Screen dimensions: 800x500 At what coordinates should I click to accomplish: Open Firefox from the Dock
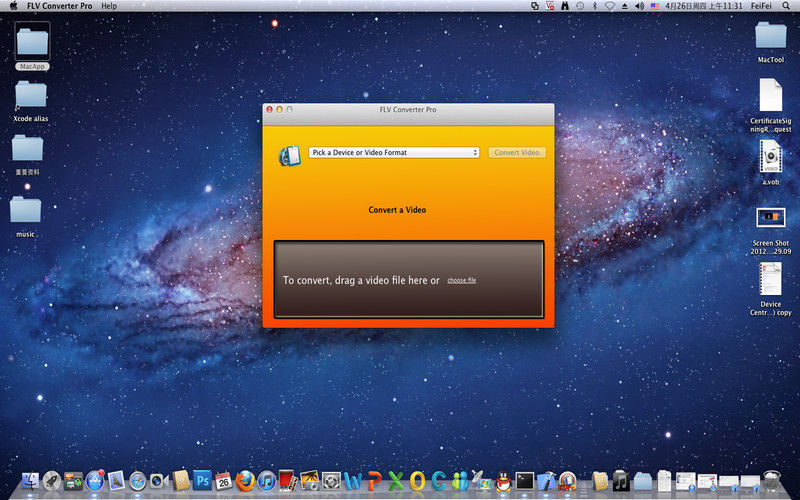tap(245, 481)
